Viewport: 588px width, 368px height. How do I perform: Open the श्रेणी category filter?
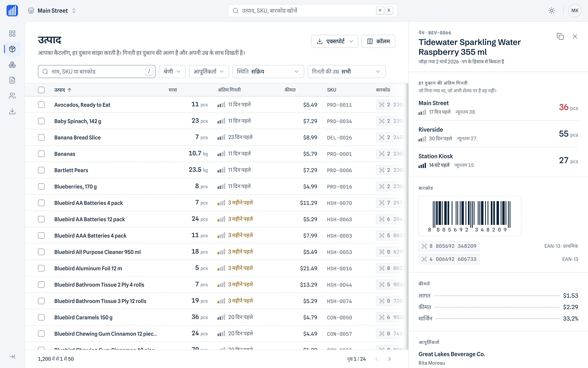click(x=172, y=72)
